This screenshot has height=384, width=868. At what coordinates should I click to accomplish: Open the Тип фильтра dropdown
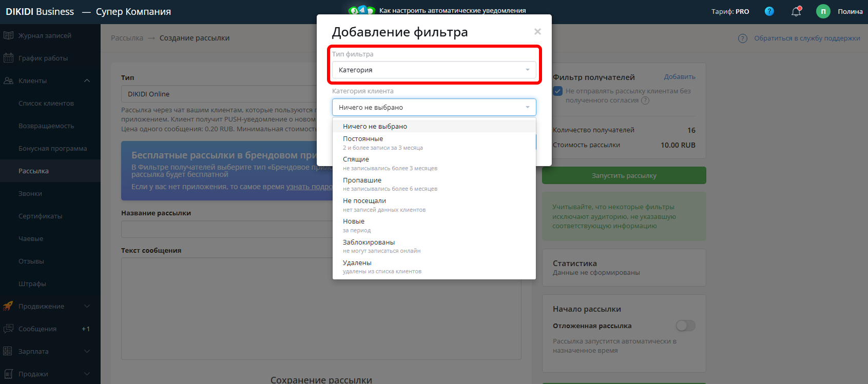click(434, 70)
